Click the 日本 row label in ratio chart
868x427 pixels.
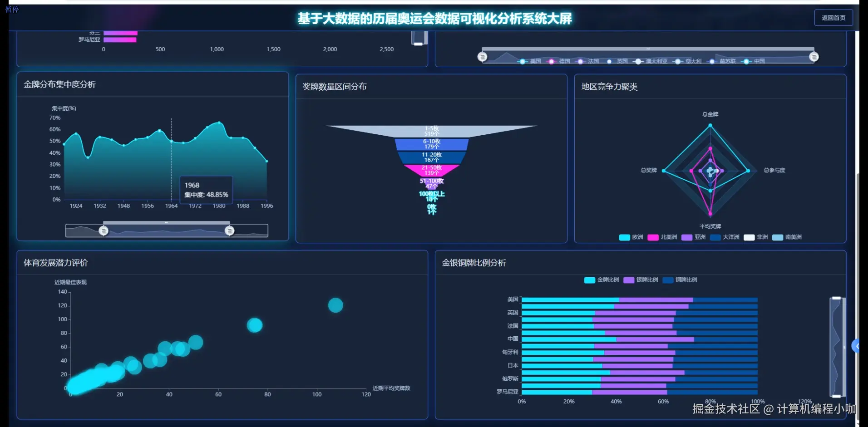513,365
